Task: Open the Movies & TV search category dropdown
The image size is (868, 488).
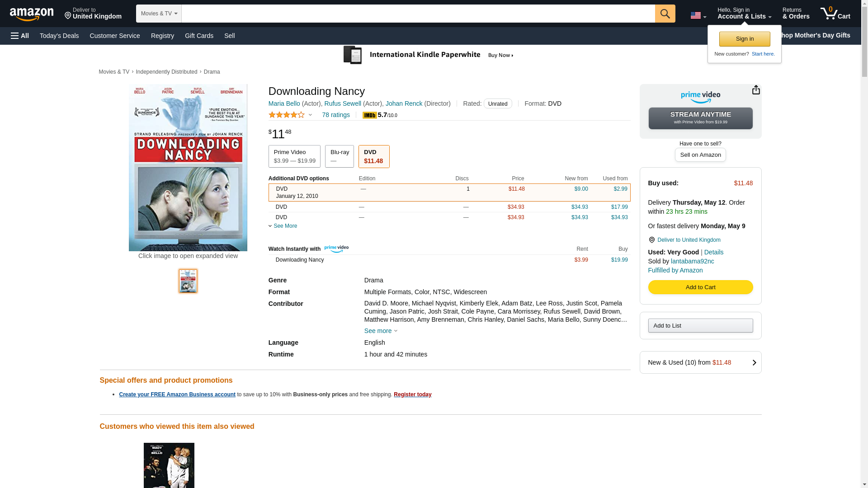Action: click(159, 14)
